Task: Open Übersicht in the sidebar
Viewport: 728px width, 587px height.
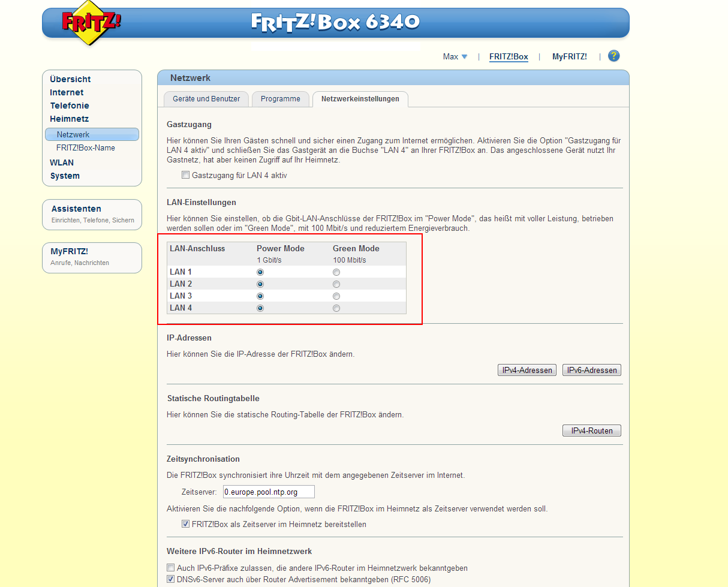Action: [x=70, y=79]
